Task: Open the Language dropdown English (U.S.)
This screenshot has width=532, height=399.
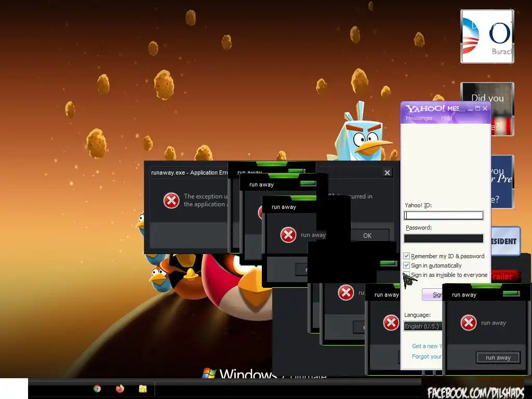Action: (x=423, y=326)
